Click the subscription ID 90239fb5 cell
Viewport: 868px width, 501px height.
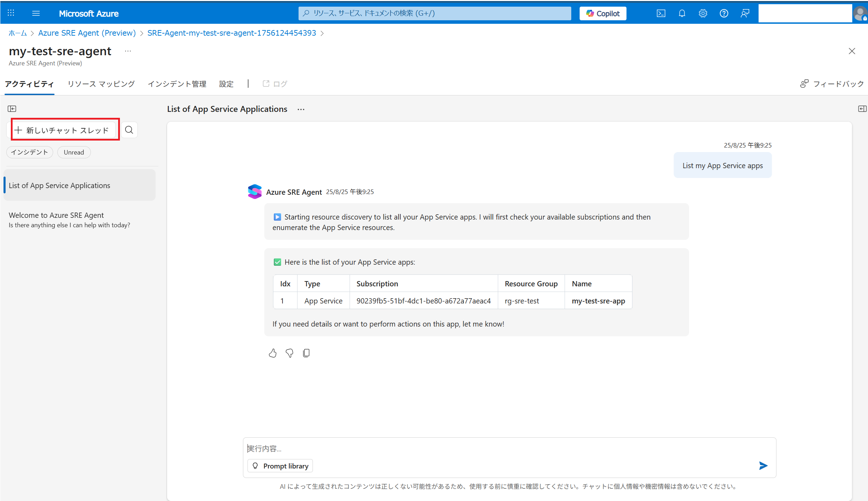(x=423, y=301)
